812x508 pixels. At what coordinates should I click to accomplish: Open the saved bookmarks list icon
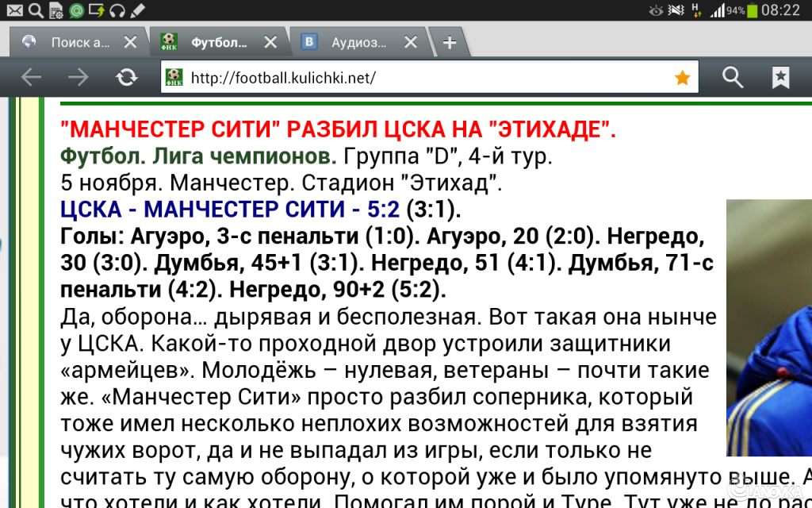[x=781, y=77]
